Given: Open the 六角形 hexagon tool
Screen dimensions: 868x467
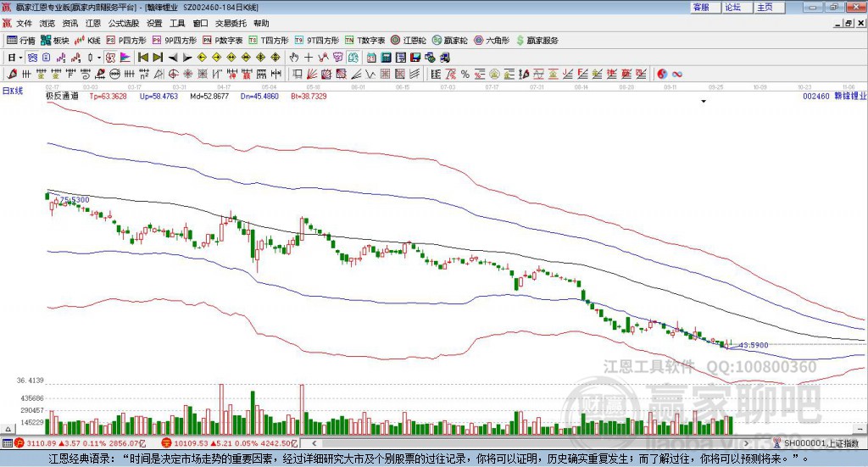Looking at the screenshot, I should coord(492,41).
